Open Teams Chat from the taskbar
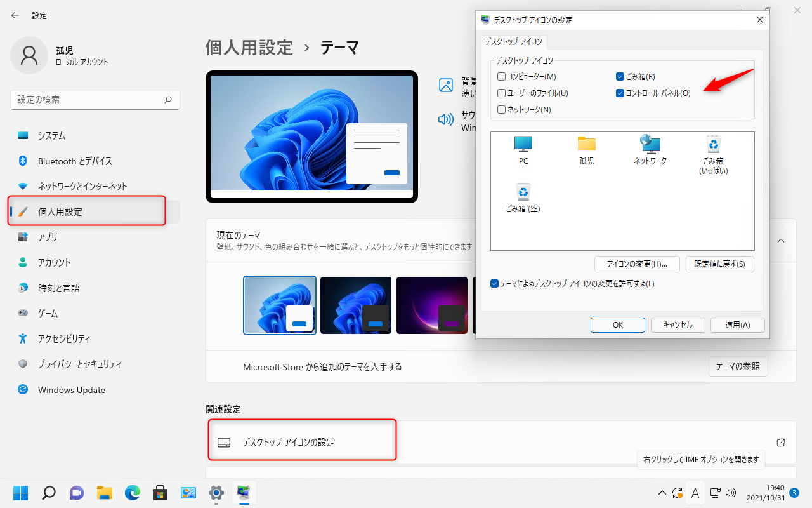The height and width of the screenshot is (508, 812). 77,493
